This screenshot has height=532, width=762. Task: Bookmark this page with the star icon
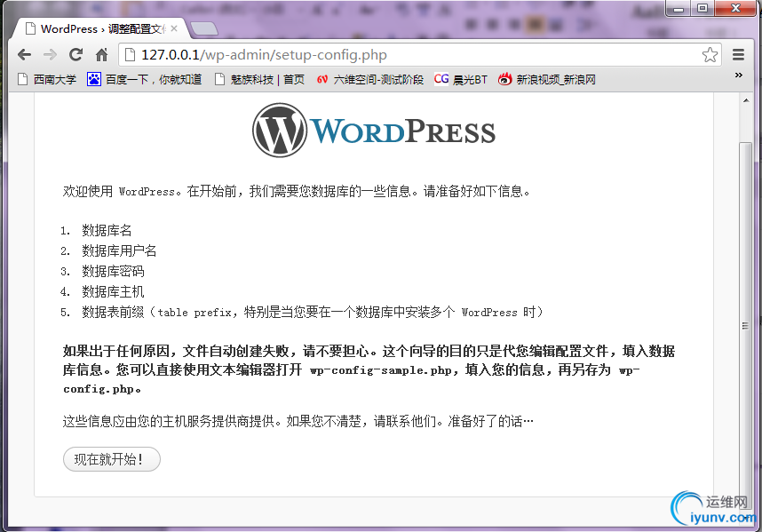(710, 55)
